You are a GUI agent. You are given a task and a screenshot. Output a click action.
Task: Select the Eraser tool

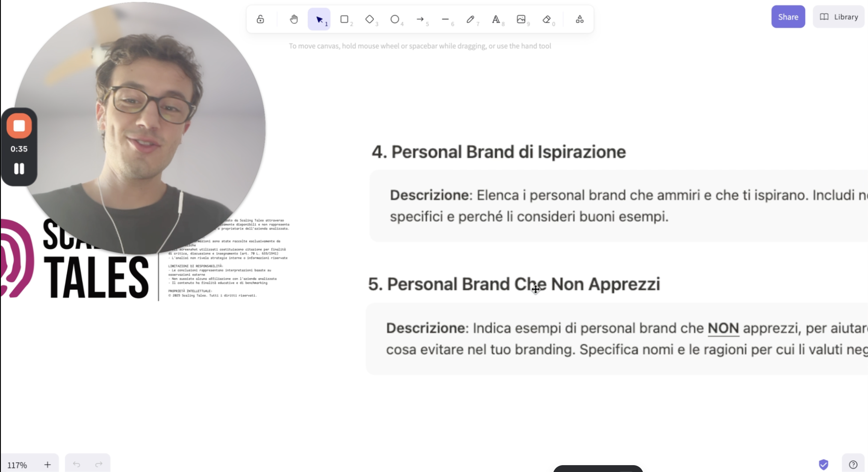pyautogui.click(x=546, y=19)
